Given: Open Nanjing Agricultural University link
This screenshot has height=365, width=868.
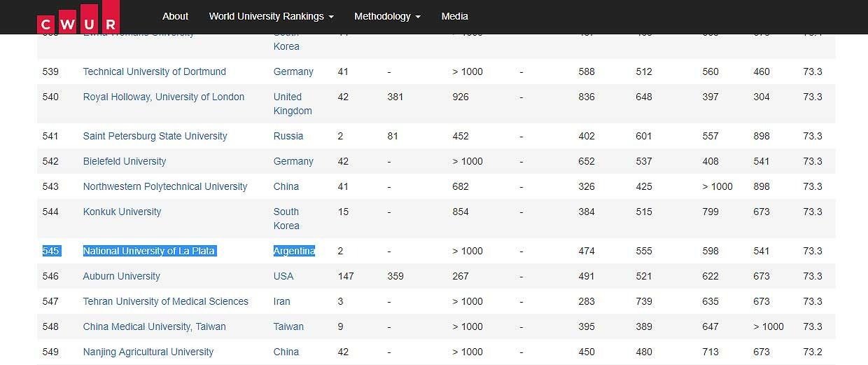Looking at the screenshot, I should pyautogui.click(x=148, y=352).
